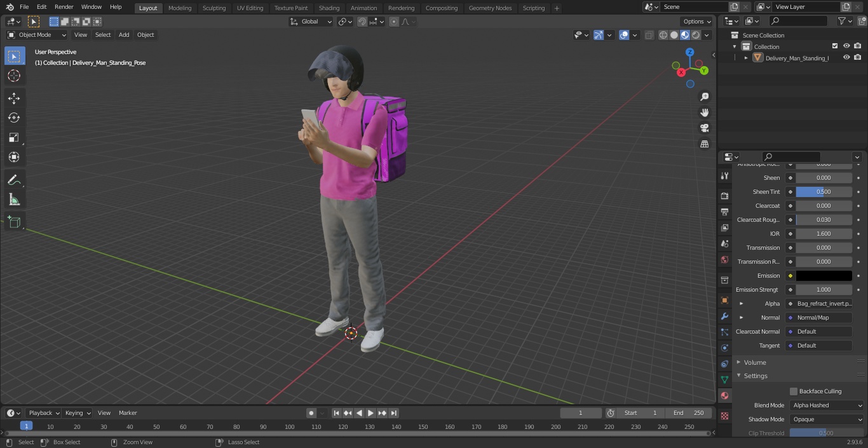868x448 pixels.
Task: Switch to rendered viewport shading
Action: coord(696,35)
